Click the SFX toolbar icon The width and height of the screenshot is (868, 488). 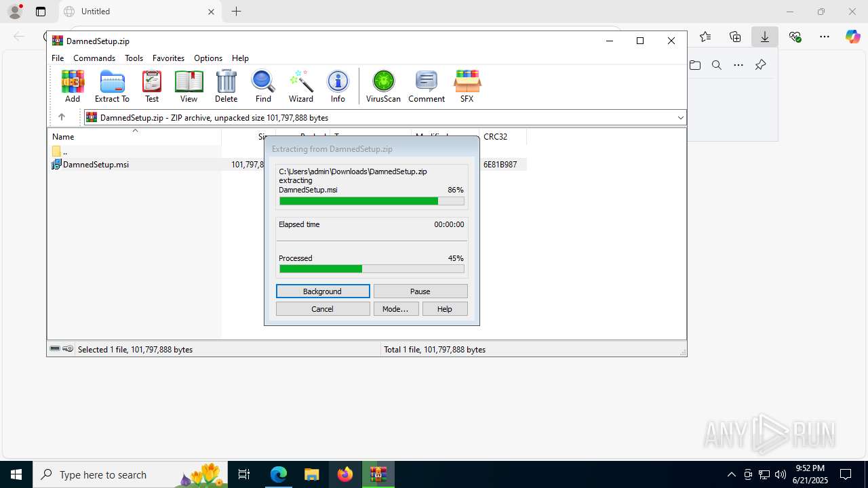(467, 86)
